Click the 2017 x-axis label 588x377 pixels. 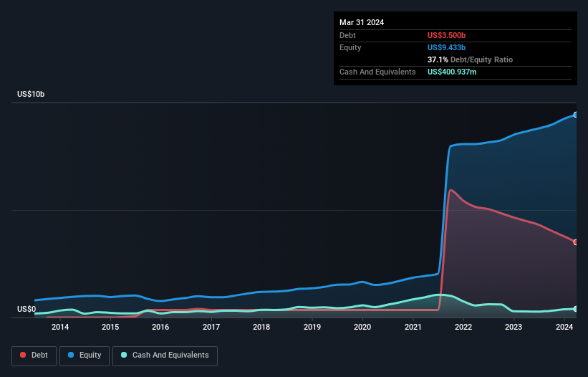tap(211, 327)
